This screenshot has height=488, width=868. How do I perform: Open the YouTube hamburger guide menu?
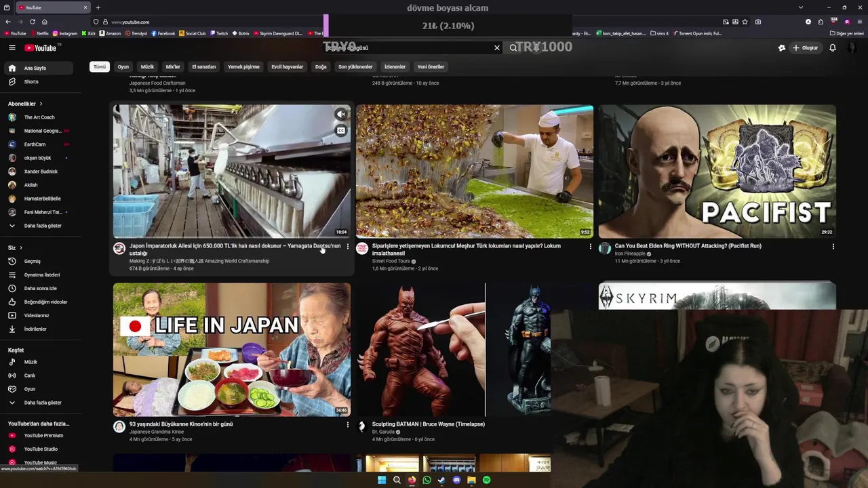[x=12, y=48]
